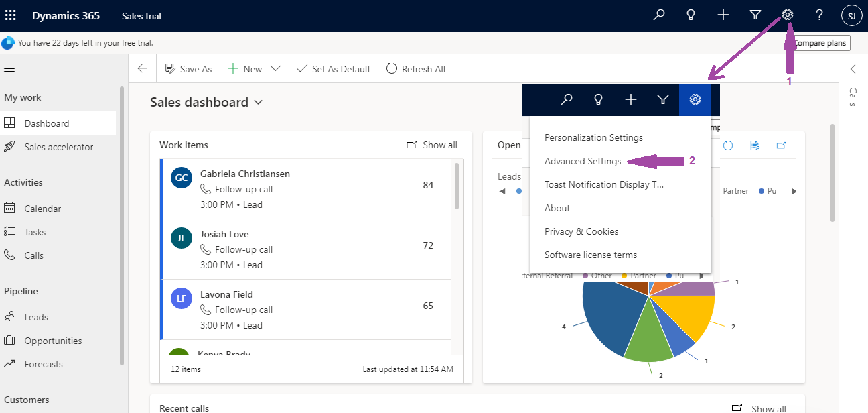Open Toast Notification Display T... menu entry

tap(604, 184)
